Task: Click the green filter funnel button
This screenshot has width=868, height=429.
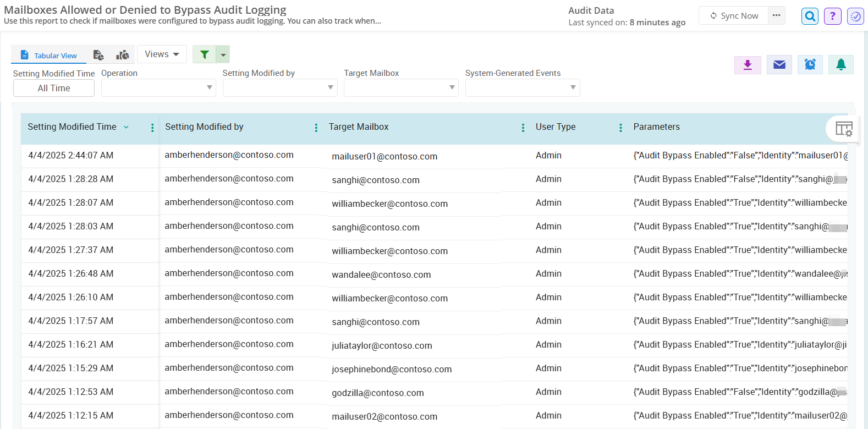Action: pyautogui.click(x=205, y=54)
